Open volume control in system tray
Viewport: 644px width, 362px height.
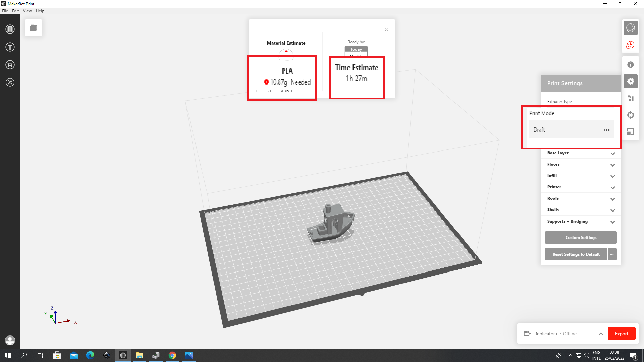(587, 355)
